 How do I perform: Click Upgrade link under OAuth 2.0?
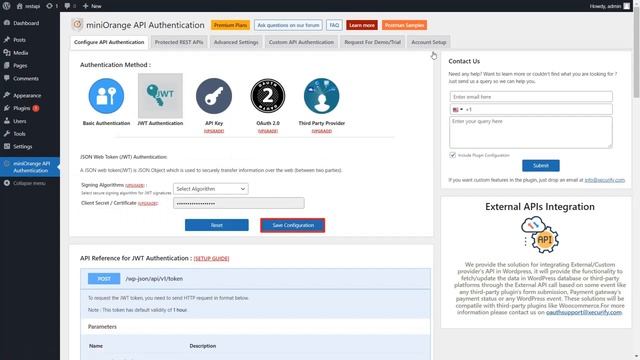pos(268,131)
